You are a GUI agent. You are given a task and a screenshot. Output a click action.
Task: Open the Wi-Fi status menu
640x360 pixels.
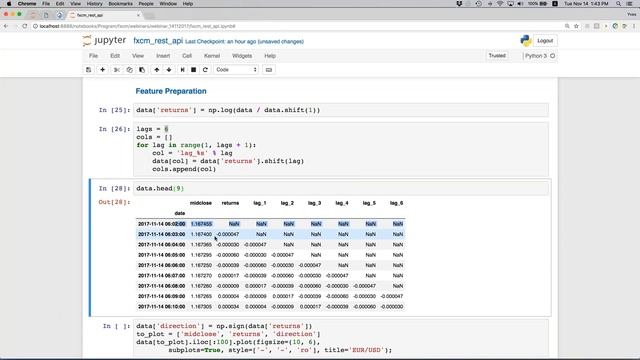pyautogui.click(x=500, y=4)
